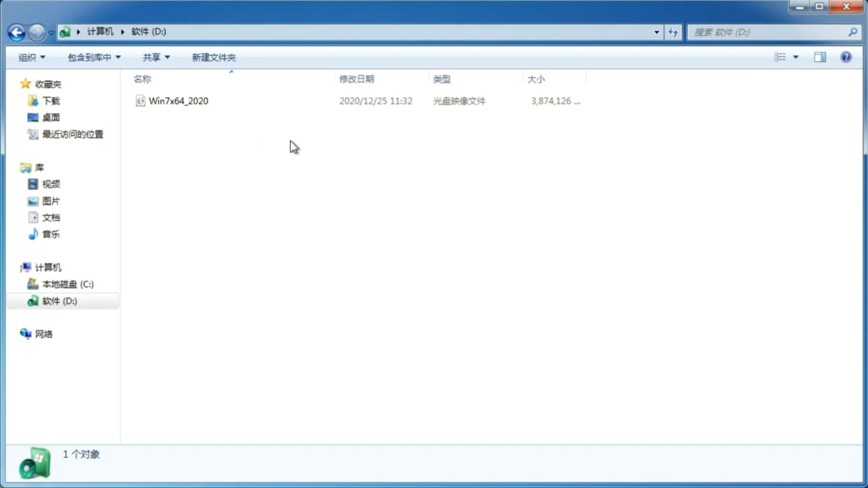Click the 组织 (Organize) menu

[x=31, y=57]
